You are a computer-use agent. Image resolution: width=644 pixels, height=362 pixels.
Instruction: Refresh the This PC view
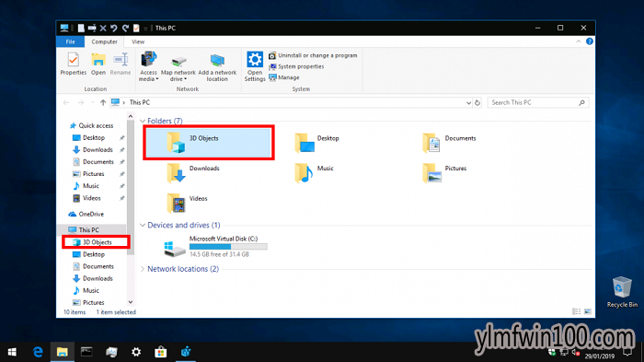(x=477, y=103)
